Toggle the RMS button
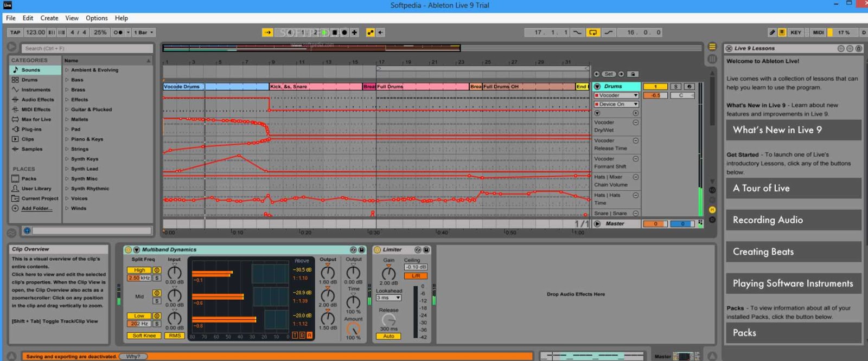This screenshot has height=361, width=868. pyautogui.click(x=175, y=336)
